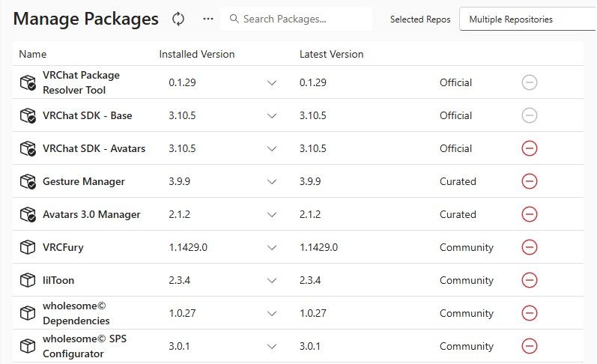
Task: Click the VRCFury package box icon
Action: click(x=28, y=247)
